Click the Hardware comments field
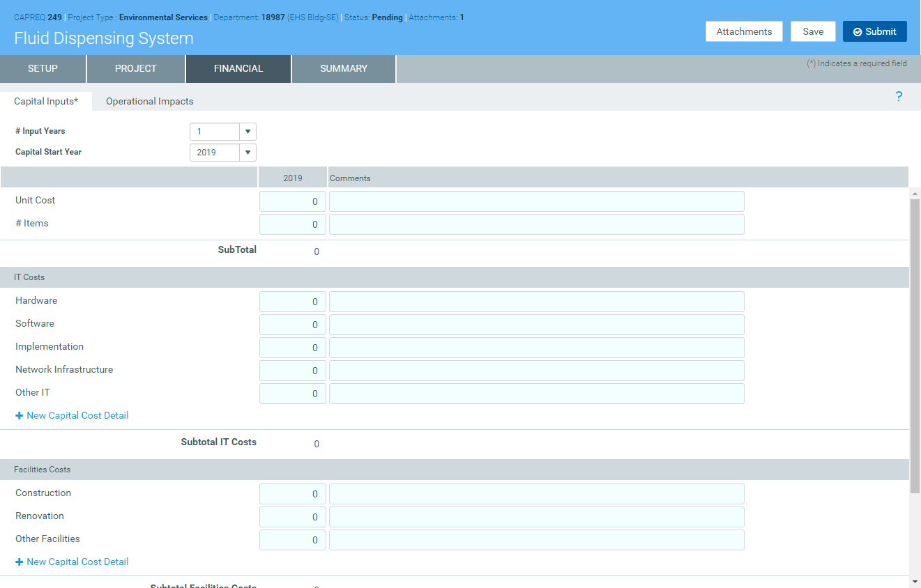 pyautogui.click(x=536, y=302)
